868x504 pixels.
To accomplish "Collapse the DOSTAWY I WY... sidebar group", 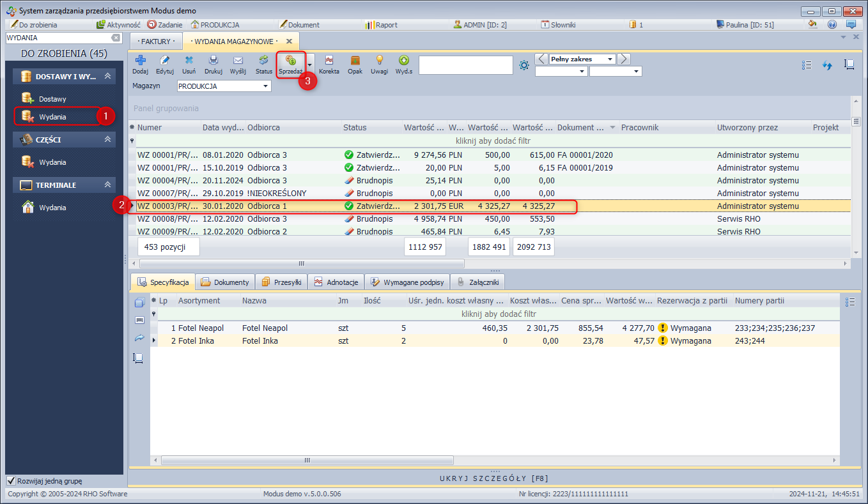I will (x=108, y=76).
